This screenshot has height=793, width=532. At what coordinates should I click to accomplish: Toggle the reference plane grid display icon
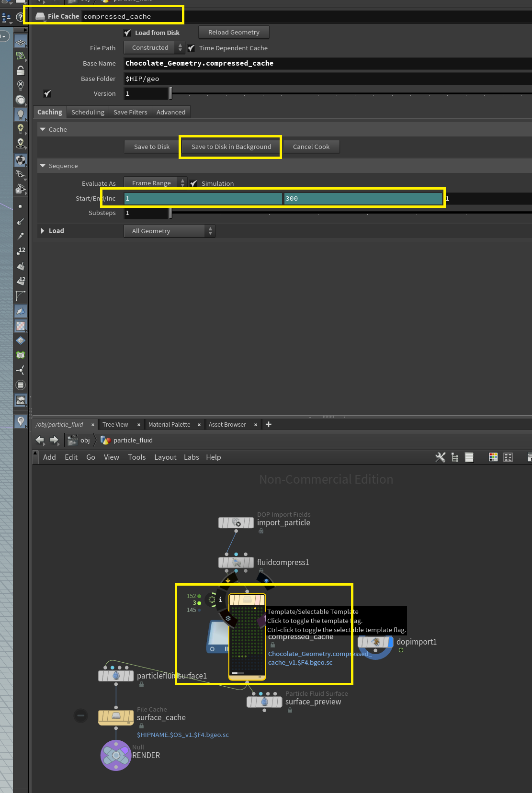(21, 43)
